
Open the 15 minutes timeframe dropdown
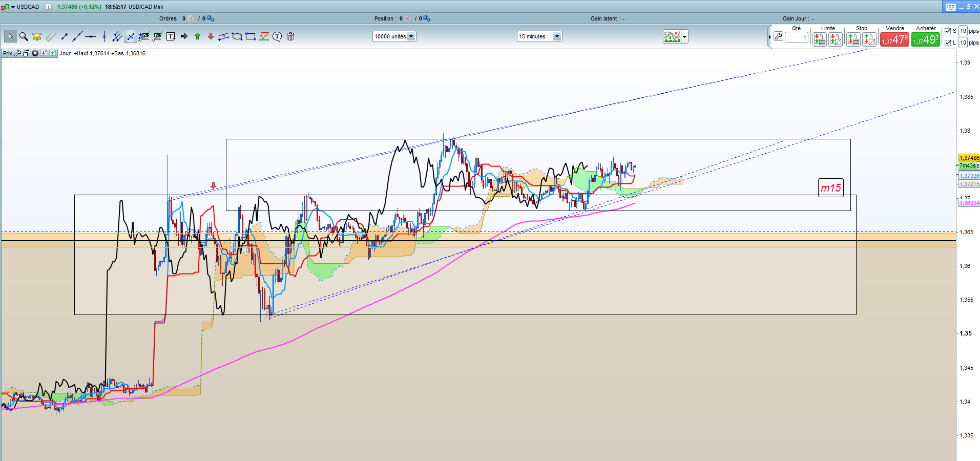557,36
